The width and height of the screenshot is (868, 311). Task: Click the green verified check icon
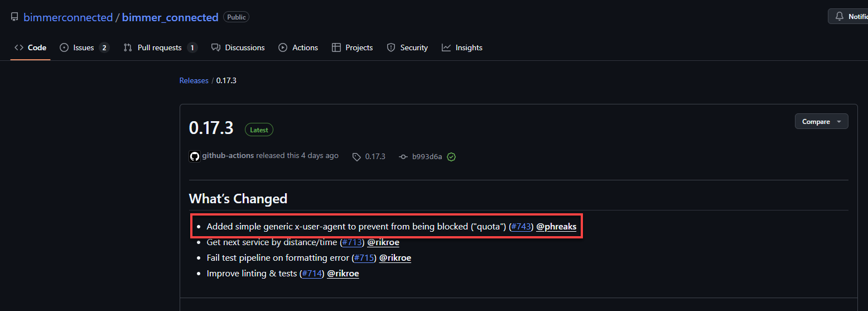coord(452,157)
